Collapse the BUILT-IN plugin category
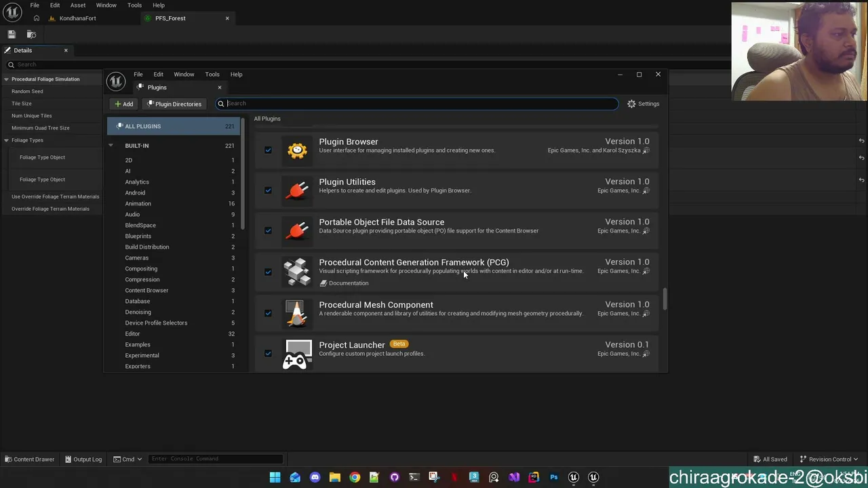868x488 pixels. tap(111, 146)
